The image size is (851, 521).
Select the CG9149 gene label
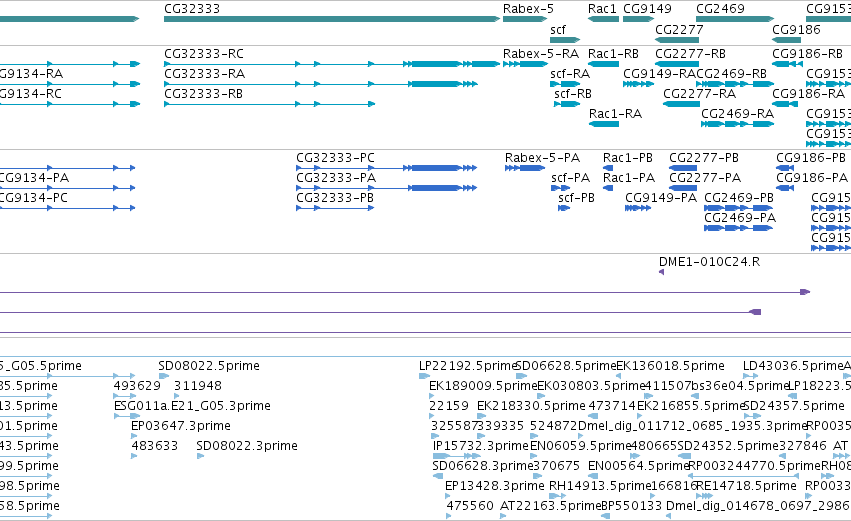[647, 9]
